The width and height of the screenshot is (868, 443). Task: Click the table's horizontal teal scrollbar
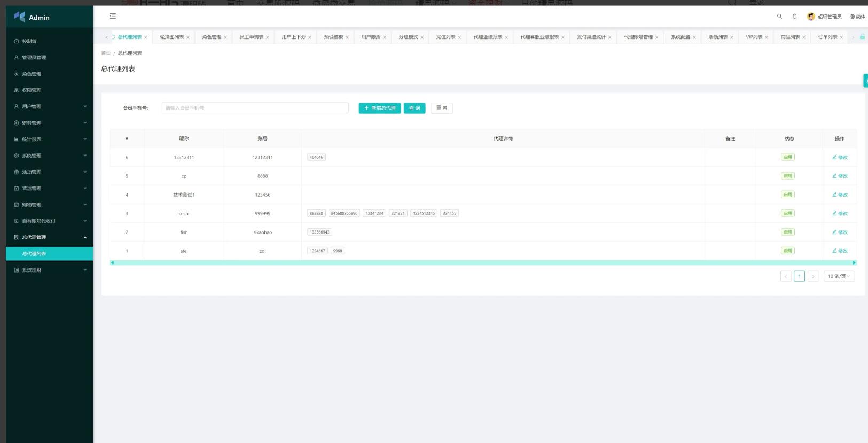tap(483, 262)
